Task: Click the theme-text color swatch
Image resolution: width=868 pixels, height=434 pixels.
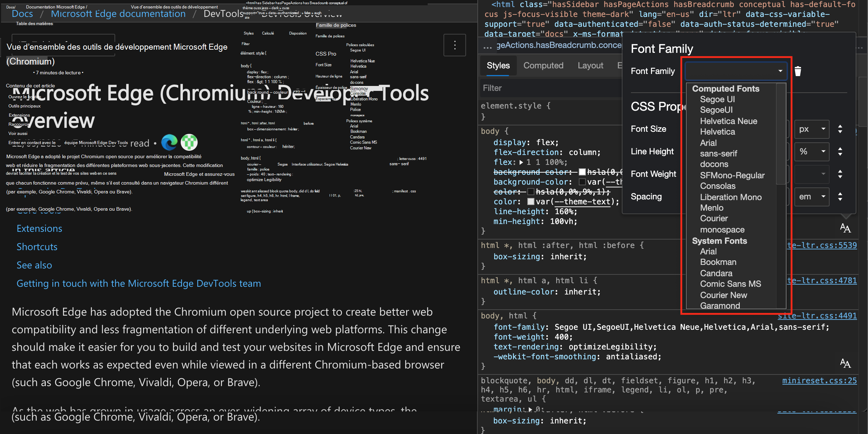Action: pos(531,201)
